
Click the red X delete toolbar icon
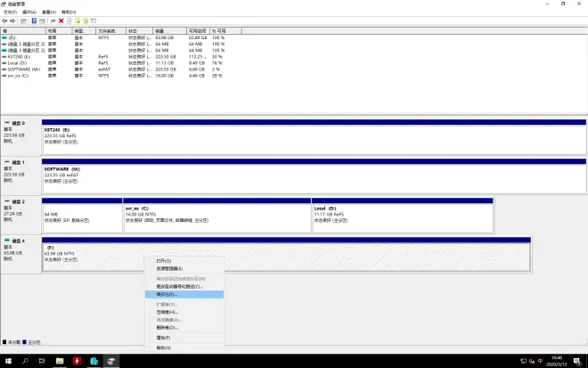tap(61, 21)
